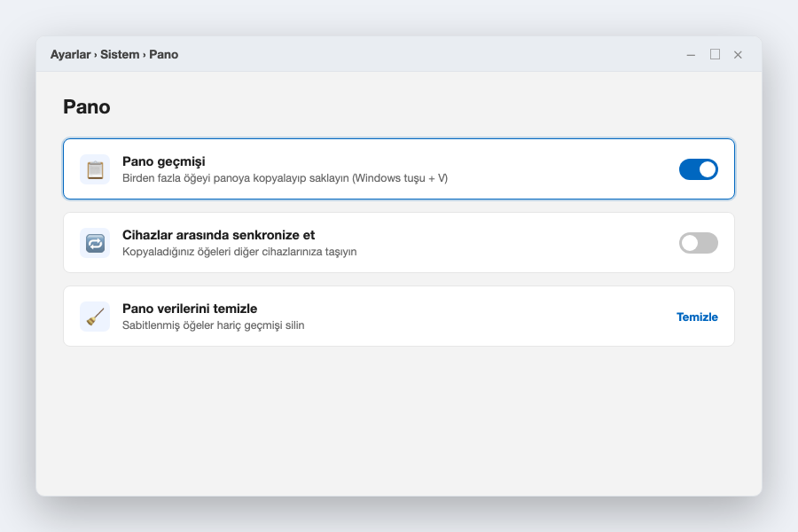Click the Sabitlenmiş öğeler hariç description
This screenshot has width=798, height=532.
coord(213,325)
